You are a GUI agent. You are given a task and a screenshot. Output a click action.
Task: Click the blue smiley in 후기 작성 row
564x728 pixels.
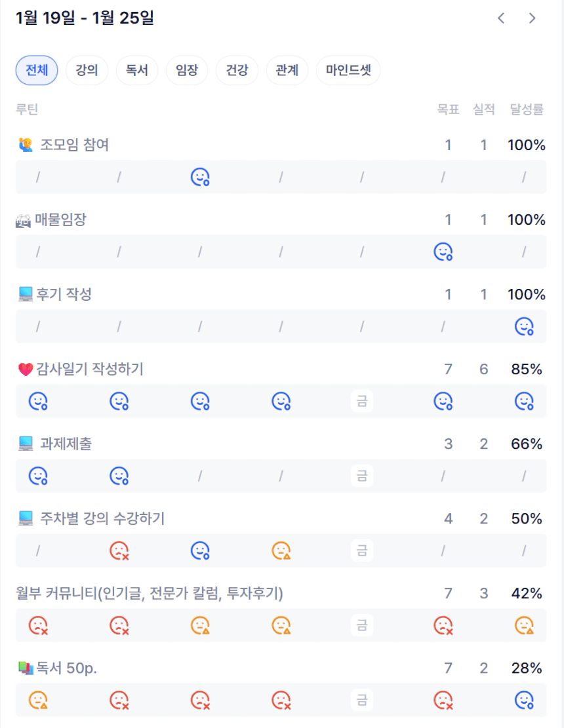pyautogui.click(x=524, y=326)
